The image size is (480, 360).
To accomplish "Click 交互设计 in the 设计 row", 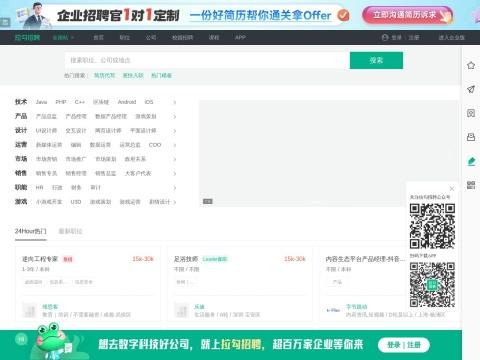I will click(76, 131).
